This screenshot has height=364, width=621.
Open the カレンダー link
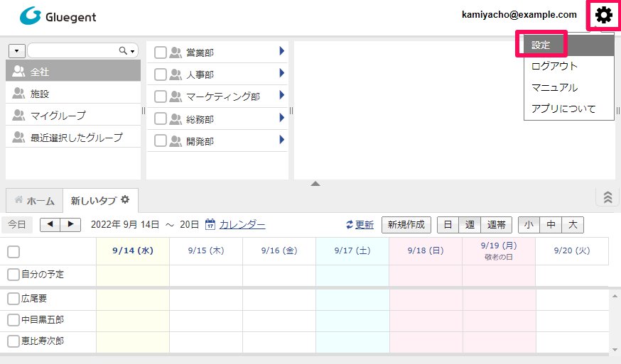[242, 225]
